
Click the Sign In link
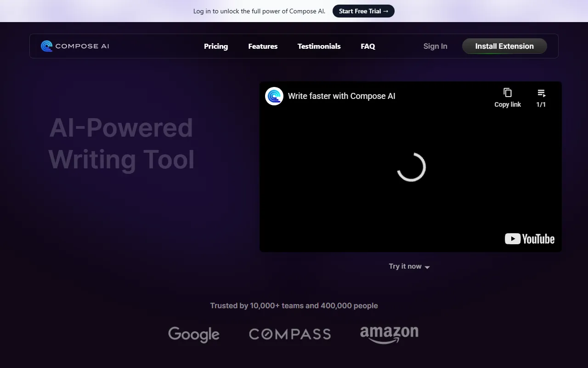pos(435,46)
